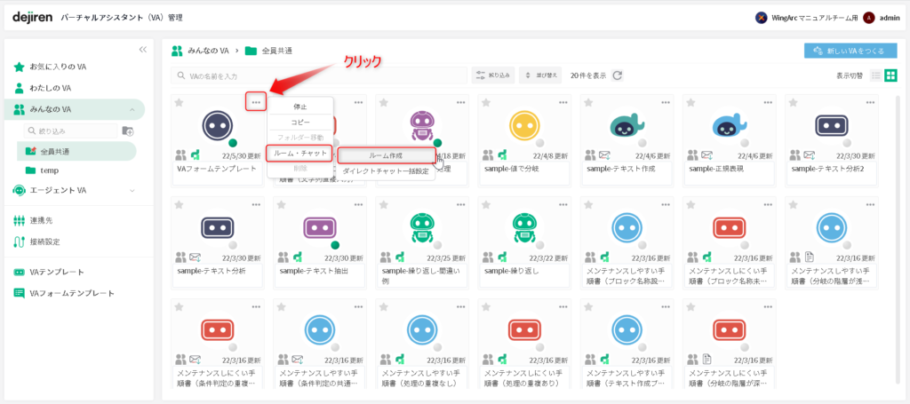
Task: Click add folder icon beside sidebar filter
Action: (127, 131)
